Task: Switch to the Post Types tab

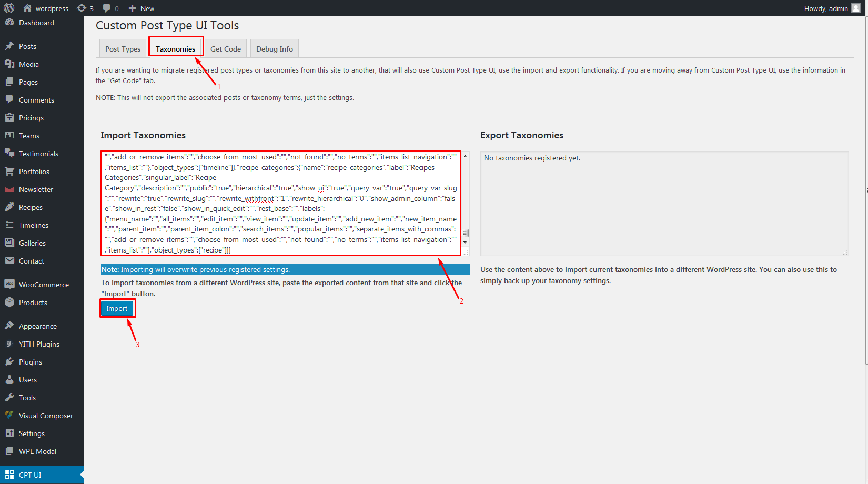Action: 123,49
